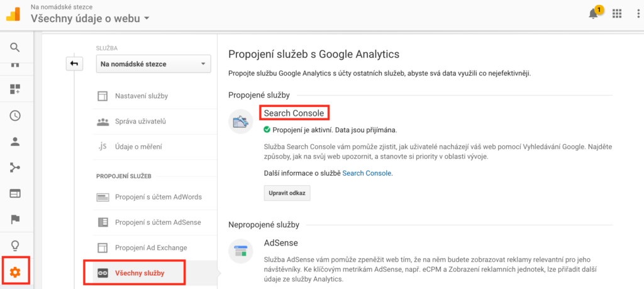Image resolution: width=644 pixels, height=289 pixels.
Task: Open Discover lightbulb icon
Action: tap(15, 245)
